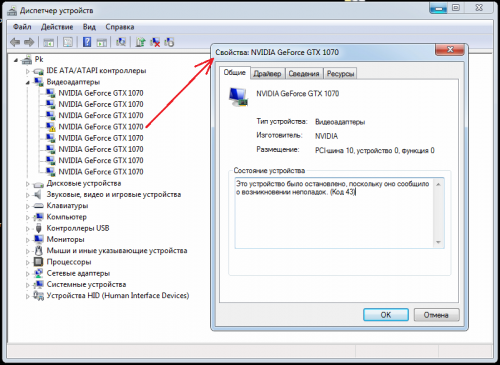Expand the Контроллеры USB node
Viewport: 500px width, 365px height.
point(28,229)
